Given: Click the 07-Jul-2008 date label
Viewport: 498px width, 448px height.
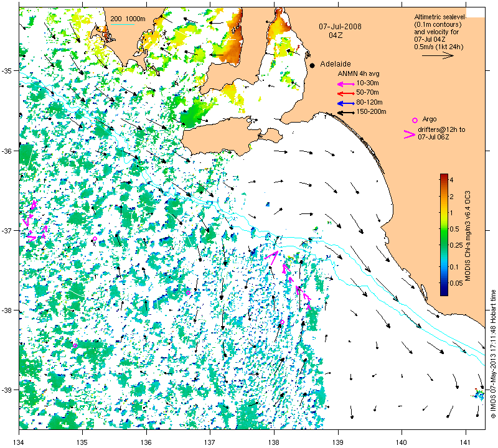Looking at the screenshot, I should [340, 27].
